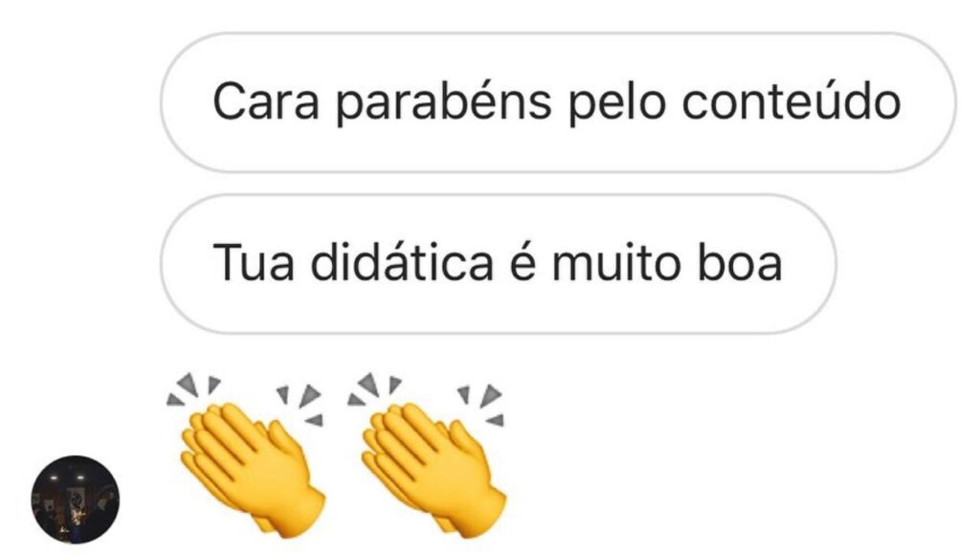Open the sender's round profile picture
Viewport: 980px width, 555px height.
[x=75, y=499]
